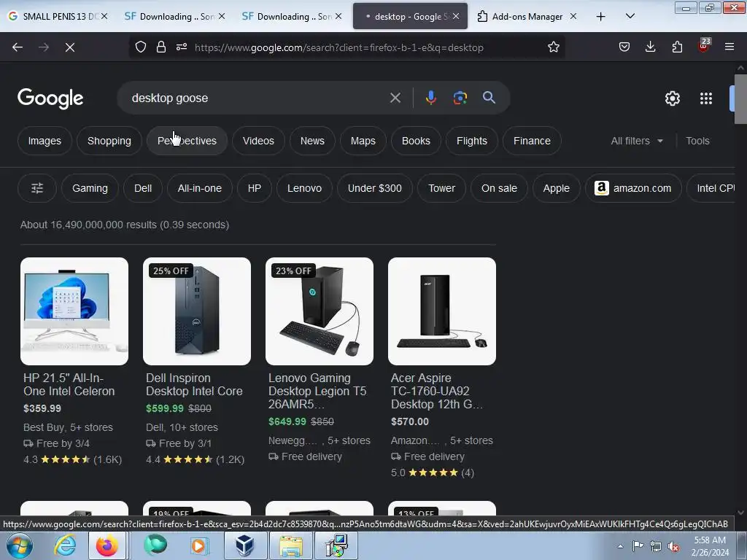
Task: Open Dell Inspiron Desktop product image
Action: pyautogui.click(x=197, y=311)
